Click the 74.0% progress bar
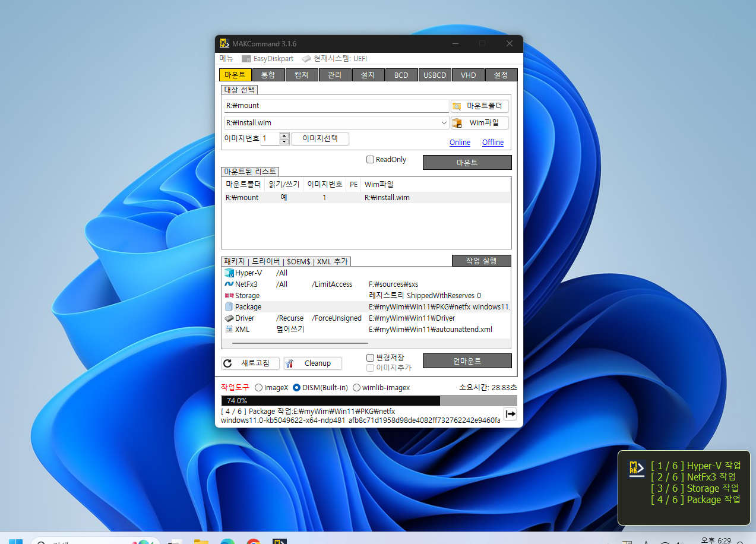The image size is (756, 544). coord(369,401)
